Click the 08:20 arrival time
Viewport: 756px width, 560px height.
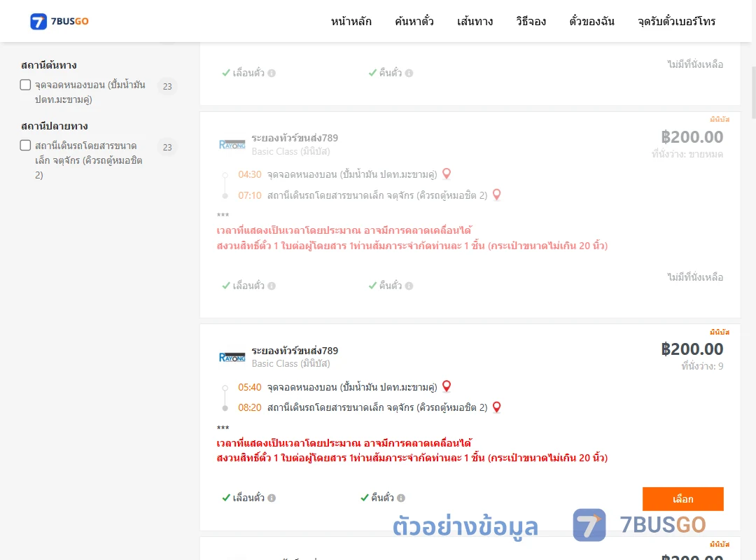[x=250, y=408]
